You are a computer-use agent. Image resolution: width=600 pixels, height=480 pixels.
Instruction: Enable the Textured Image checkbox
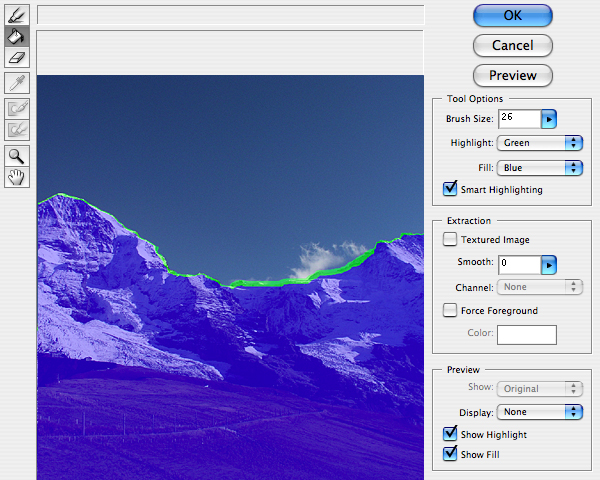point(450,239)
